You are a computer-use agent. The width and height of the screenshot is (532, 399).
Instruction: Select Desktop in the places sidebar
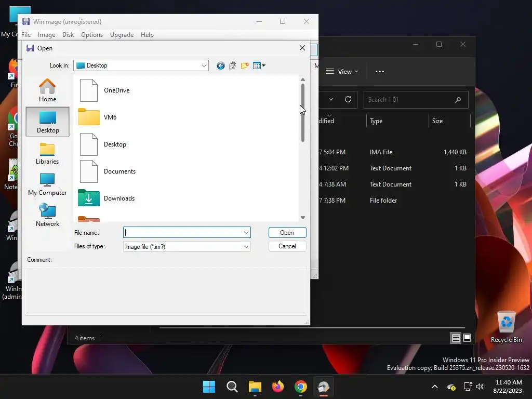coord(47,122)
